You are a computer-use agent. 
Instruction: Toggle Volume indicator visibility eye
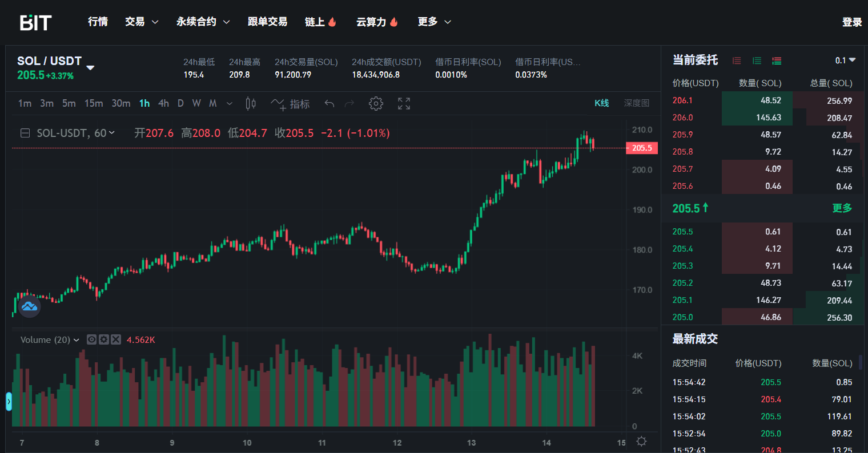coord(91,339)
